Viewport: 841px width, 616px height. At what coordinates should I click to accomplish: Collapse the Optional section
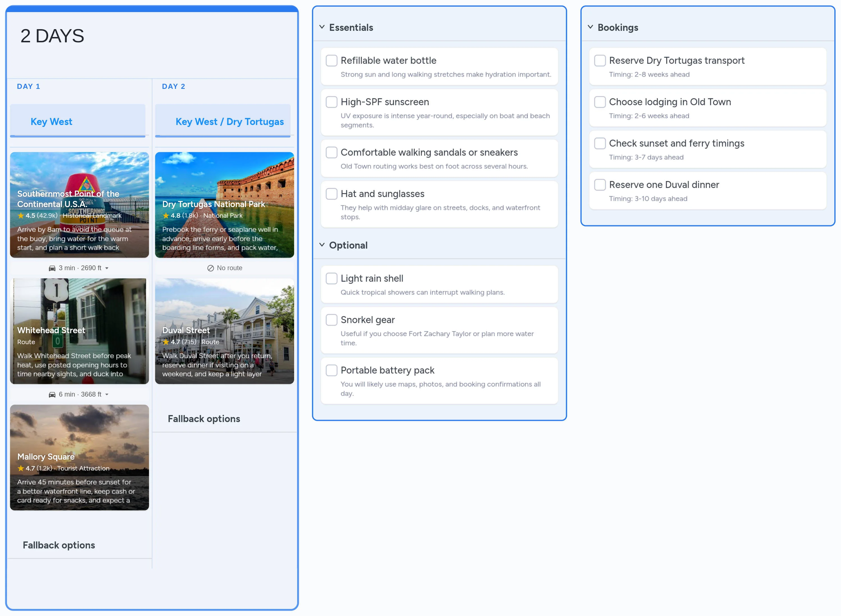pyautogui.click(x=322, y=245)
